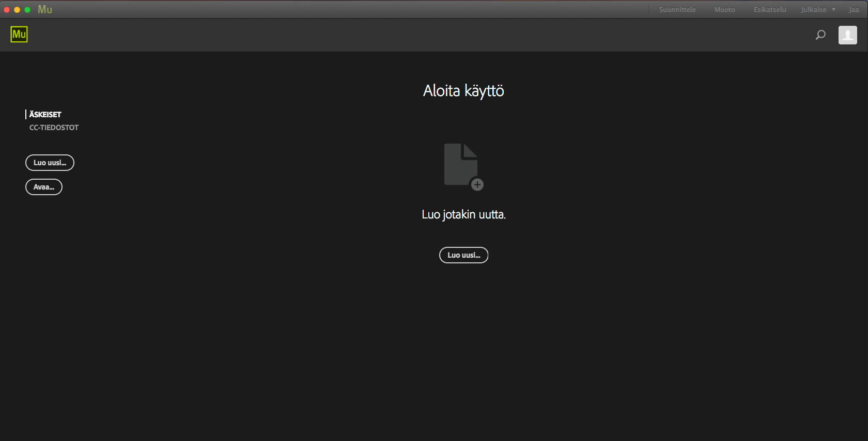The image size is (868, 441).
Task: Click the center Luo uusi... button
Action: (x=463, y=255)
